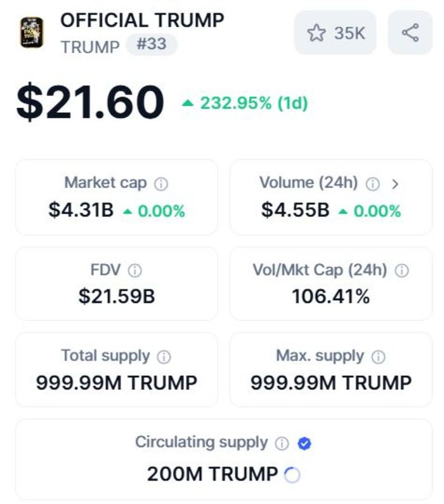Click the OFFICIAL TRUMP coin name
Screen dimensions: 444x504
click(142, 20)
